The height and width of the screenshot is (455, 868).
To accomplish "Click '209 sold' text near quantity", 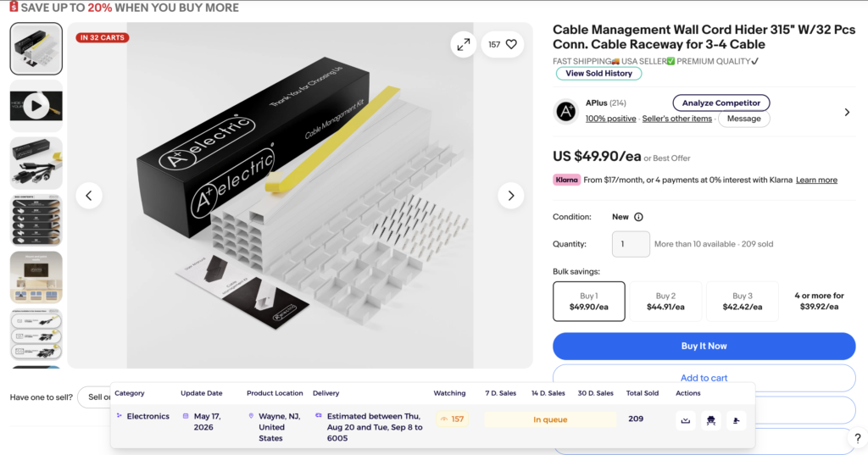I will pyautogui.click(x=757, y=244).
